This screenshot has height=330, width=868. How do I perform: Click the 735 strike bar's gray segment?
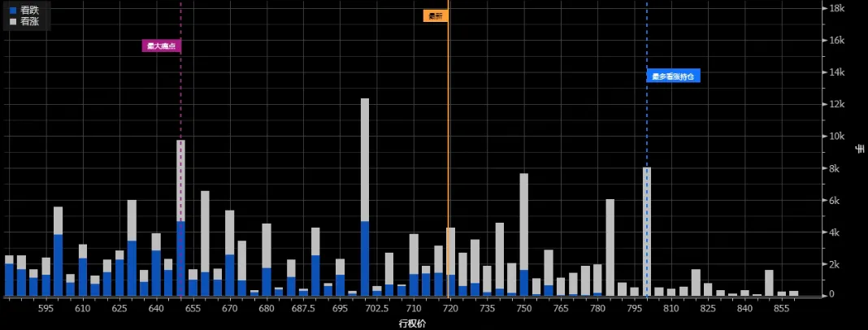[487, 279]
